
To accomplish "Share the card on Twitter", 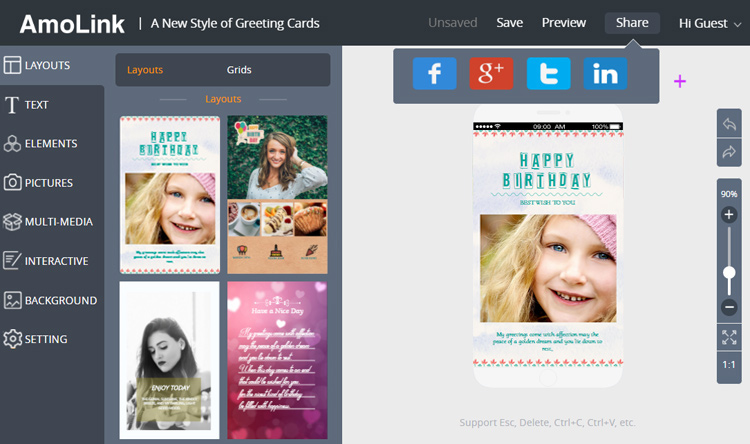I will 548,74.
